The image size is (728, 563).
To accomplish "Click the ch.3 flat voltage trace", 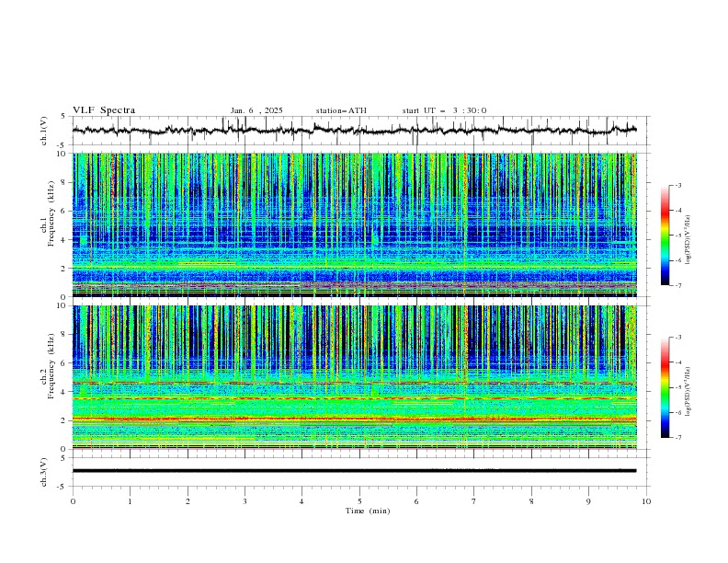I will [354, 471].
